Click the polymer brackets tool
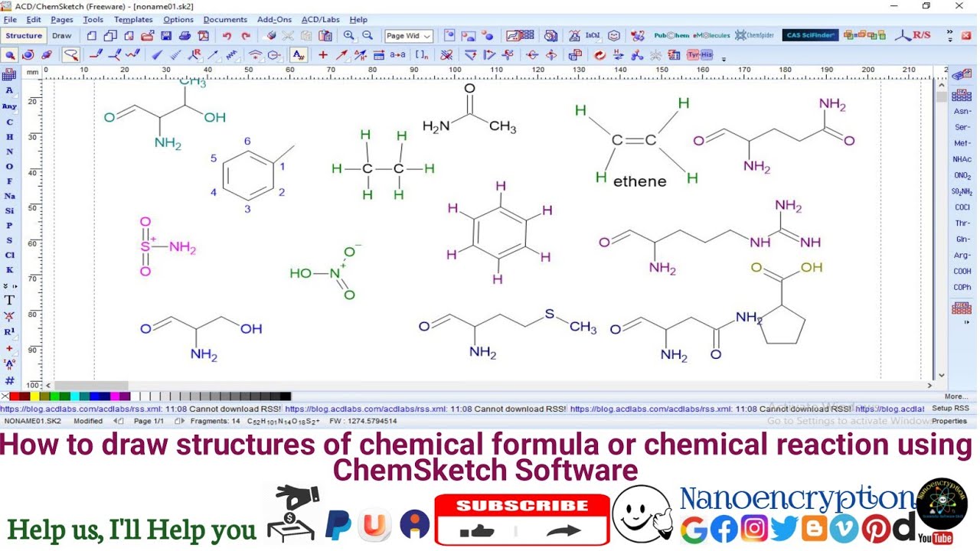 point(422,55)
